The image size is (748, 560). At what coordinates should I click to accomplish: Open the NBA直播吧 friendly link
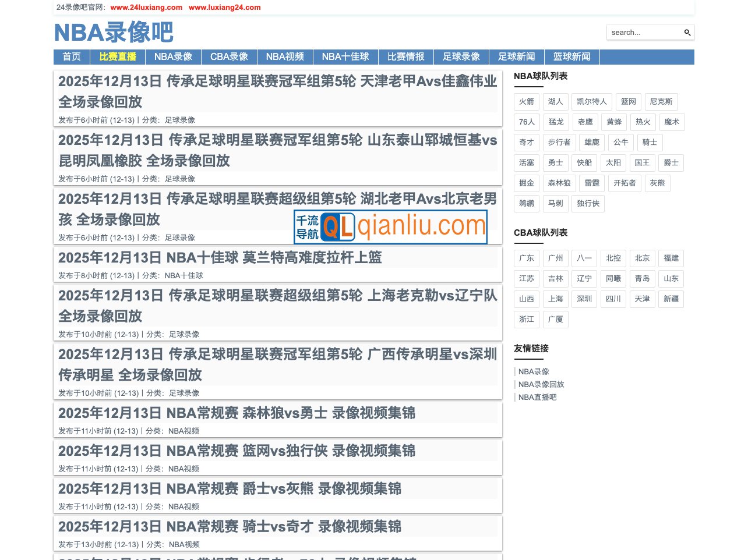pos(537,397)
